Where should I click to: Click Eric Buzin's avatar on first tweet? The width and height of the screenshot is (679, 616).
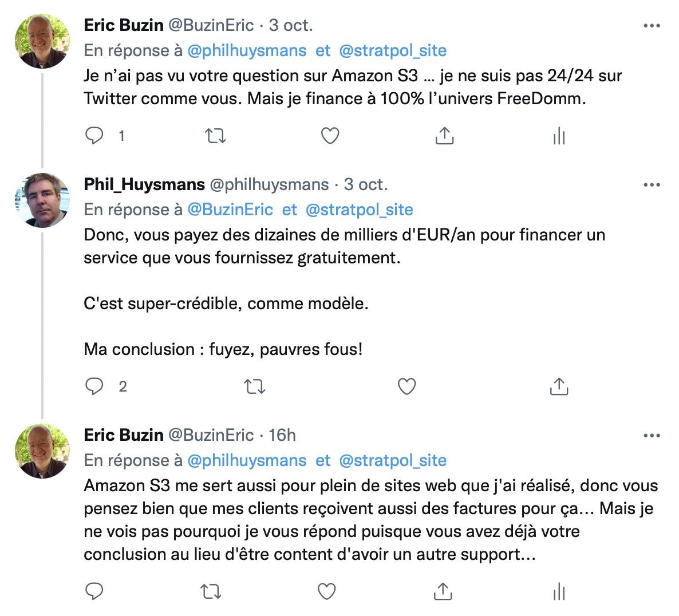click(42, 41)
